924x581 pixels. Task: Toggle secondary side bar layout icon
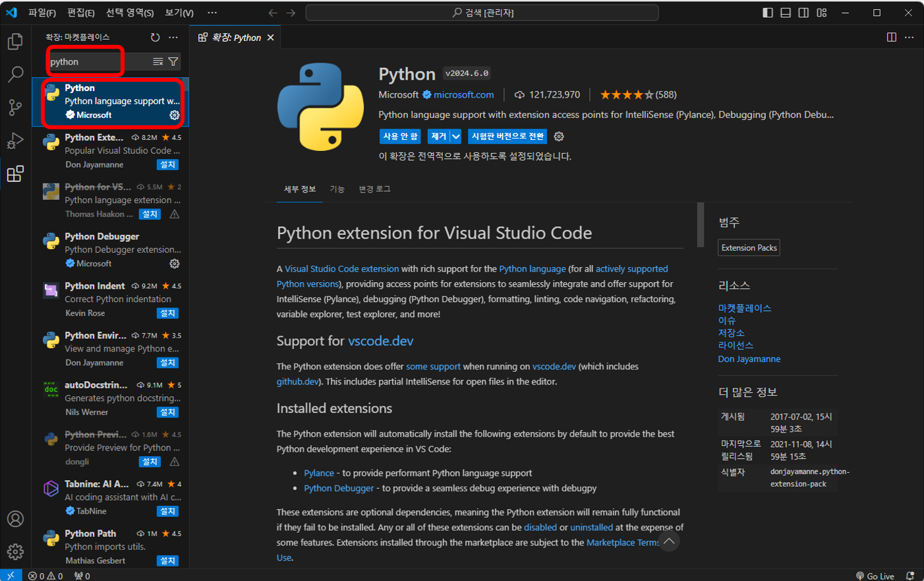[x=803, y=13]
